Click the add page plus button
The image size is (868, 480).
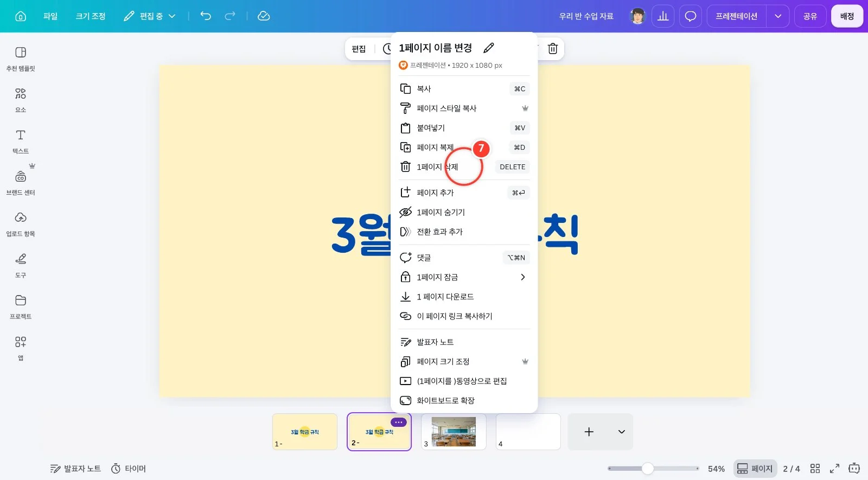click(x=589, y=432)
